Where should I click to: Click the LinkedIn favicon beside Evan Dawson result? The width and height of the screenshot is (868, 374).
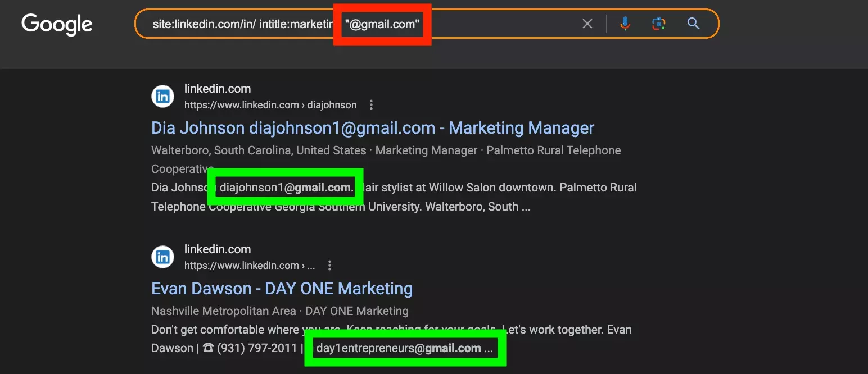click(x=162, y=257)
